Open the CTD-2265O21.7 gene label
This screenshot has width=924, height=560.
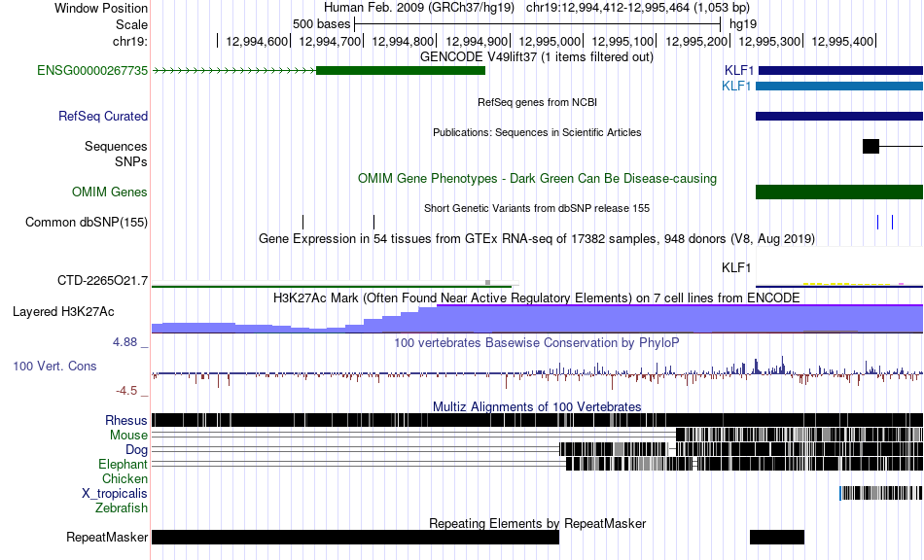tap(102, 280)
